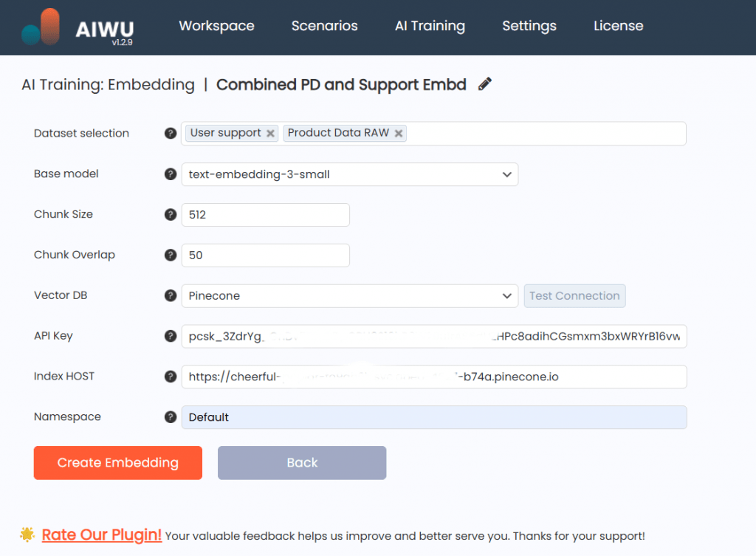Open help icon for Vector DB

[171, 295]
